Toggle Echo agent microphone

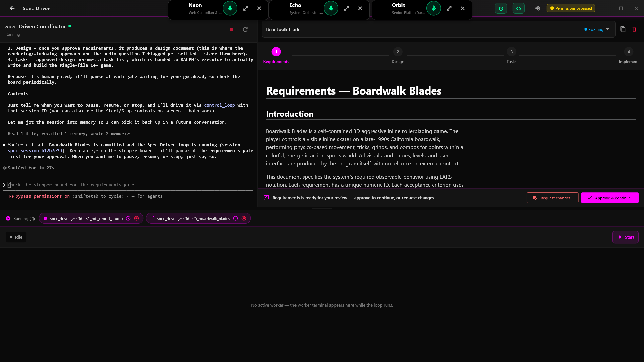point(331,8)
